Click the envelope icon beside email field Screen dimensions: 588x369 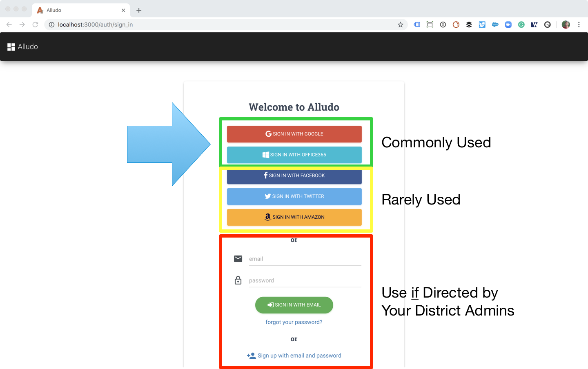coord(238,259)
